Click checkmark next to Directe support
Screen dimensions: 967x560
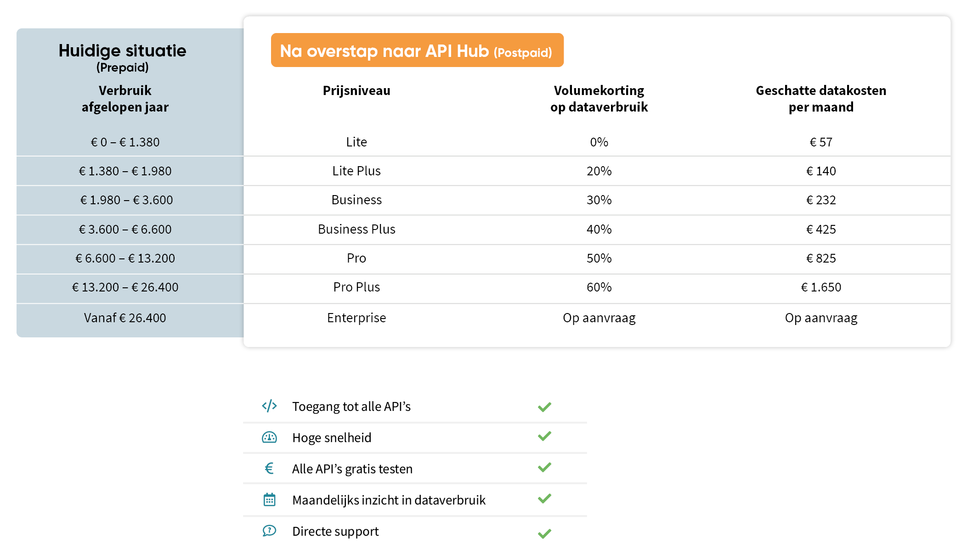[544, 533]
